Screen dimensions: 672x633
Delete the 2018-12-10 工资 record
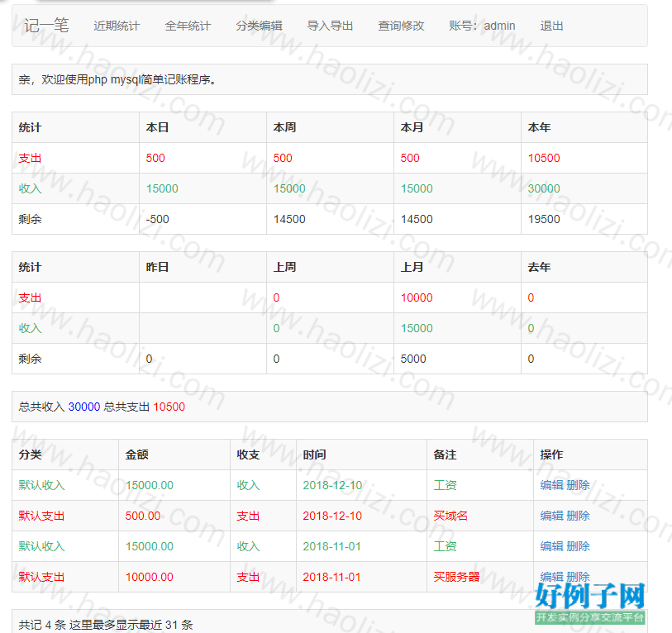click(578, 485)
